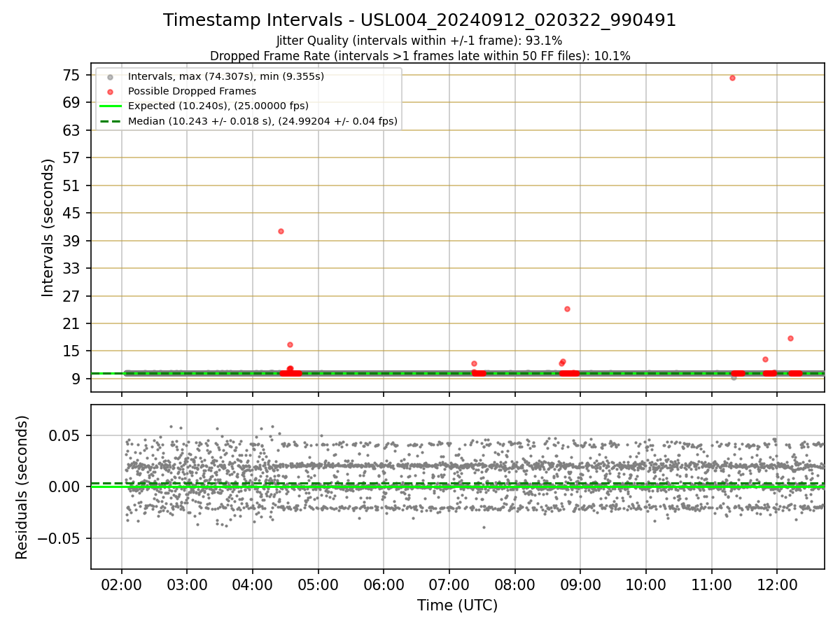
Task: Click the y-axis tick label 9
Action: pos(77,379)
